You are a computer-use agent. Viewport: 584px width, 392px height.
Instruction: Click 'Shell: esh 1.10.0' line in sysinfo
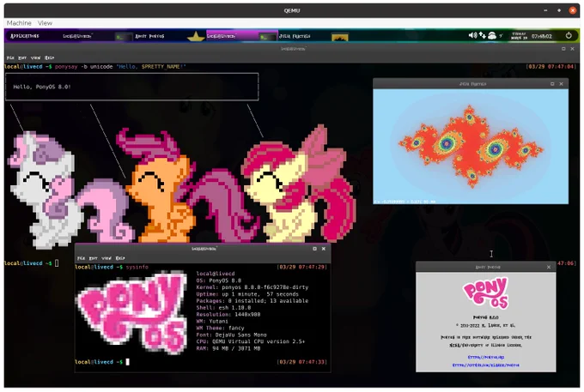tap(223, 308)
